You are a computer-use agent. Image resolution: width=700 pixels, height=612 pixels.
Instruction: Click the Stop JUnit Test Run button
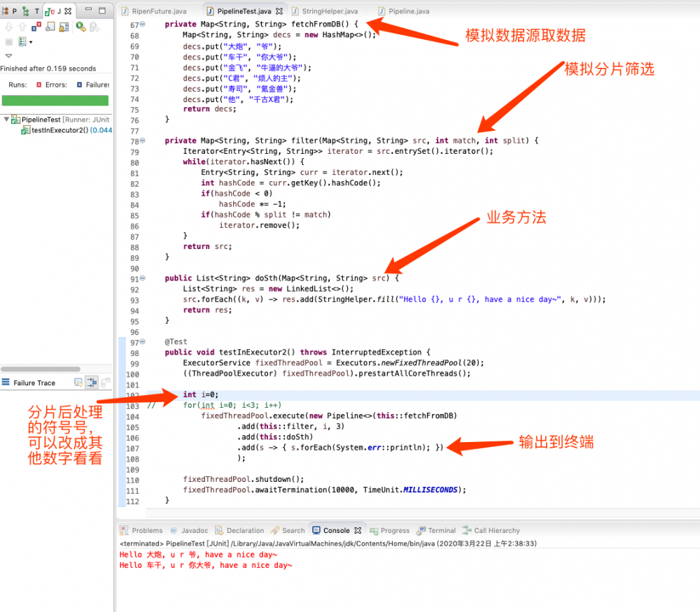(9, 42)
